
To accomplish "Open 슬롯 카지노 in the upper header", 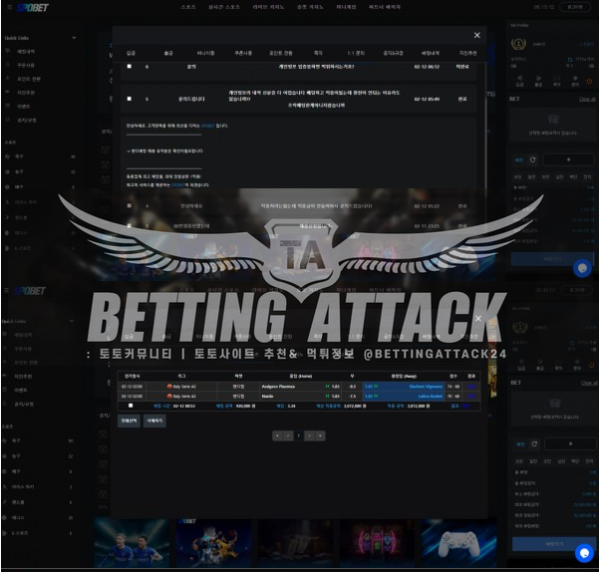I will [310, 7].
